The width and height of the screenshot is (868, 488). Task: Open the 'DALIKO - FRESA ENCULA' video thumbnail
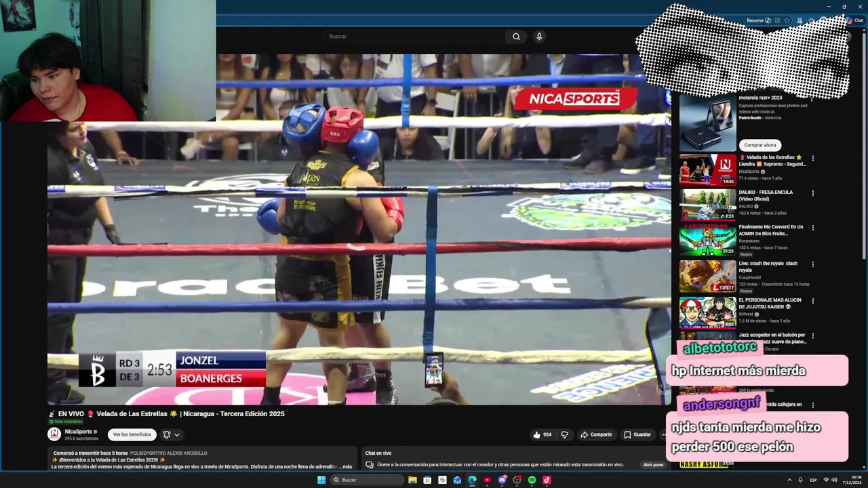click(707, 205)
